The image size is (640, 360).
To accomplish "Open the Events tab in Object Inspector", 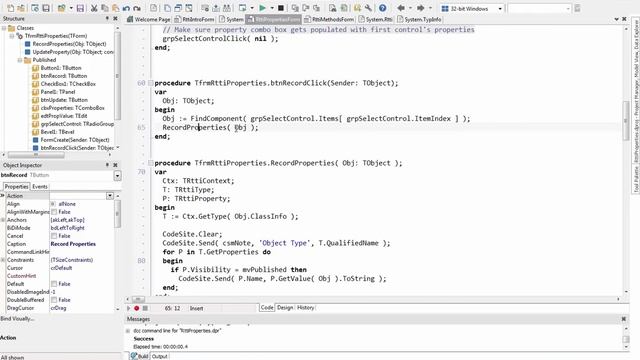I will point(40,187).
